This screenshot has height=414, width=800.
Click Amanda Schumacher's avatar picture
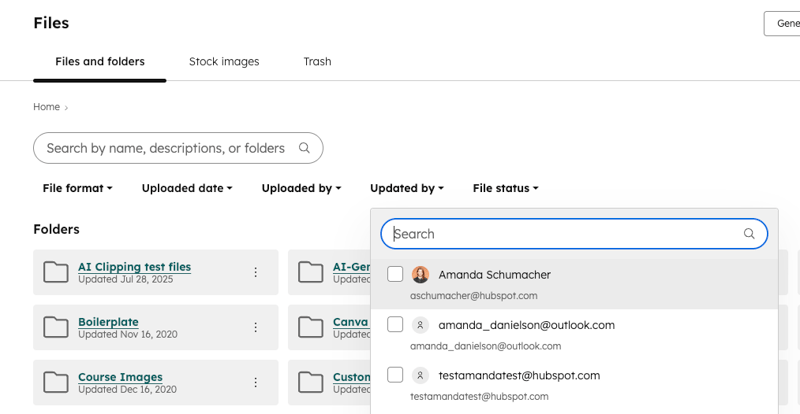420,275
